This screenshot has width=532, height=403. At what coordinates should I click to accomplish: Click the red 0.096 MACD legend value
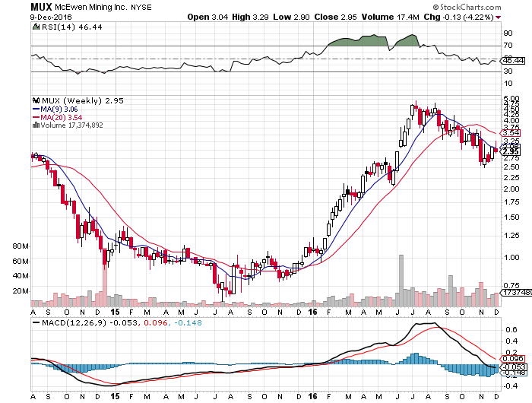(155, 323)
